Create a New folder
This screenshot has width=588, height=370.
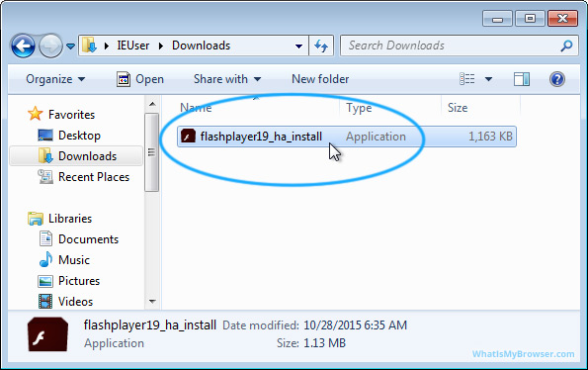(320, 79)
